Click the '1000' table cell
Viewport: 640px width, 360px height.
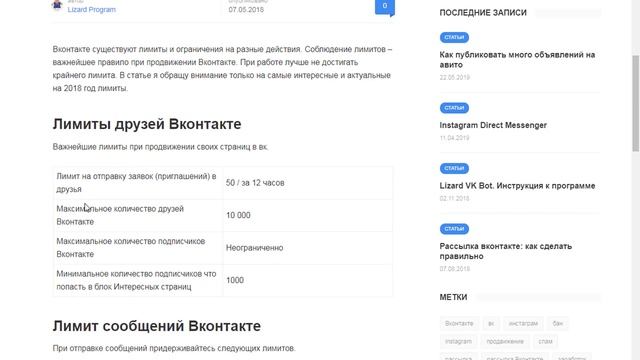[x=308, y=280]
